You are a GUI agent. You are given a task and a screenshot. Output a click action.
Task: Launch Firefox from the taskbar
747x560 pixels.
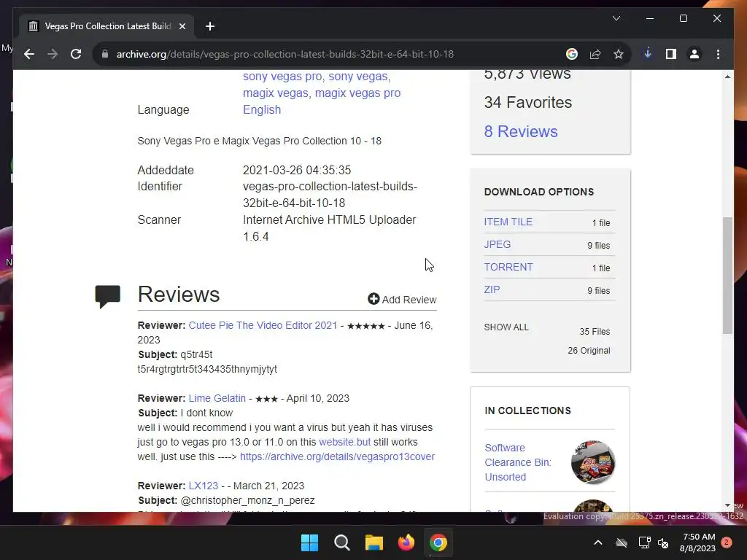tap(406, 542)
